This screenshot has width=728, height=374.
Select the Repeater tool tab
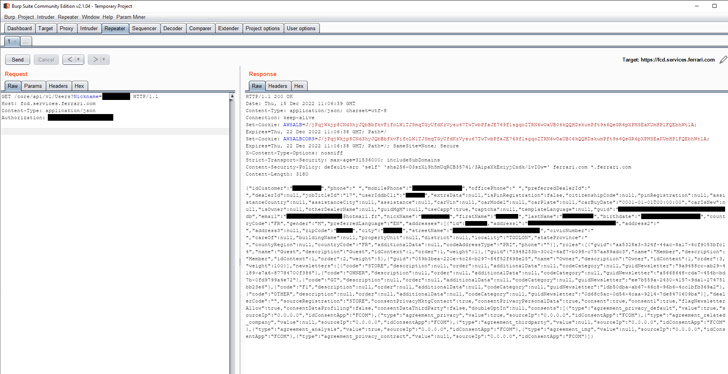115,28
